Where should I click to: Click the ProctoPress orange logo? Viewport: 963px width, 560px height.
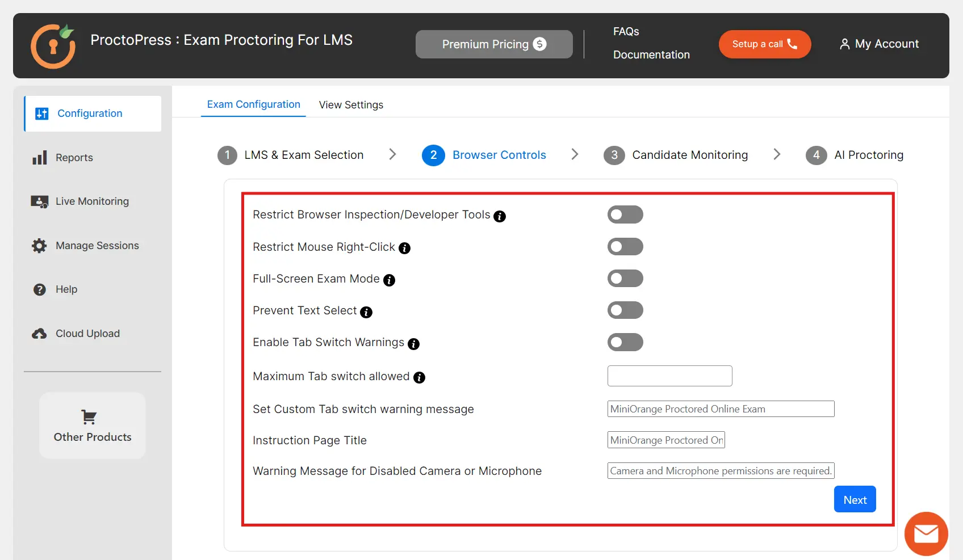click(53, 46)
